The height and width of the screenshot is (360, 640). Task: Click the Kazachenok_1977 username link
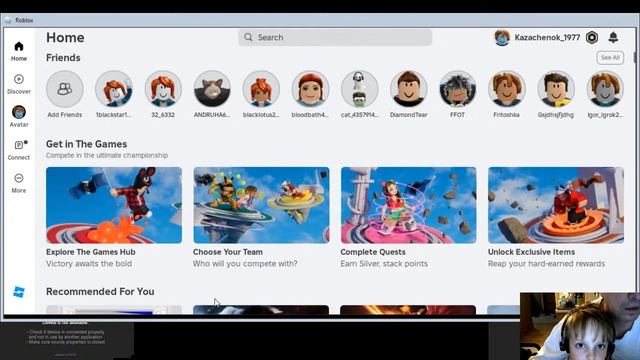click(547, 38)
